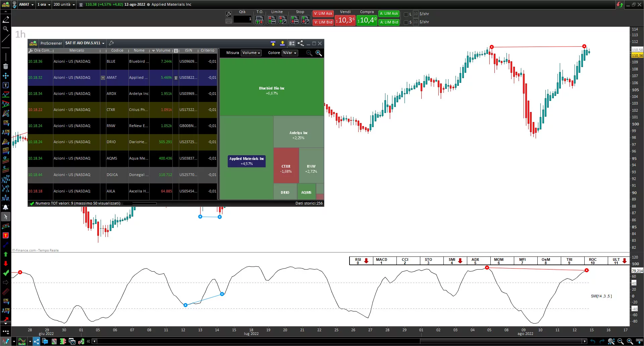This screenshot has width=644, height=346.
Task: Open the chat messages icon in bottom toolbar
Action: (x=45, y=341)
